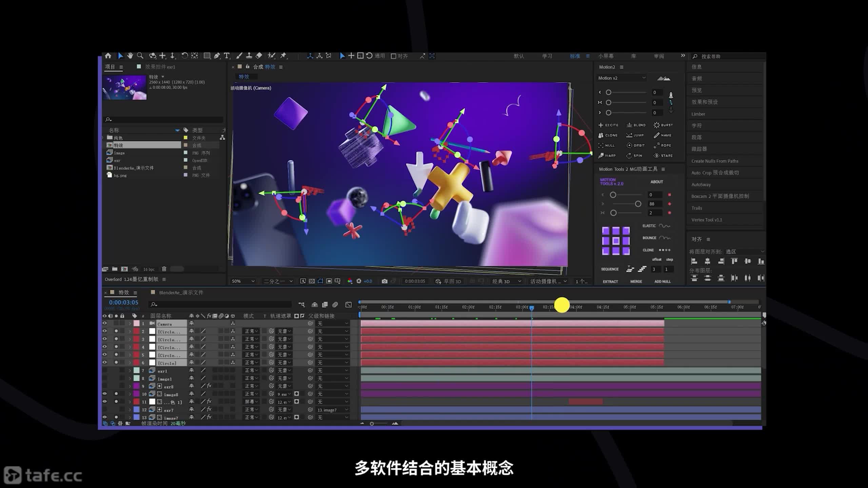Open the Motion v2 version dropdown

point(622,78)
